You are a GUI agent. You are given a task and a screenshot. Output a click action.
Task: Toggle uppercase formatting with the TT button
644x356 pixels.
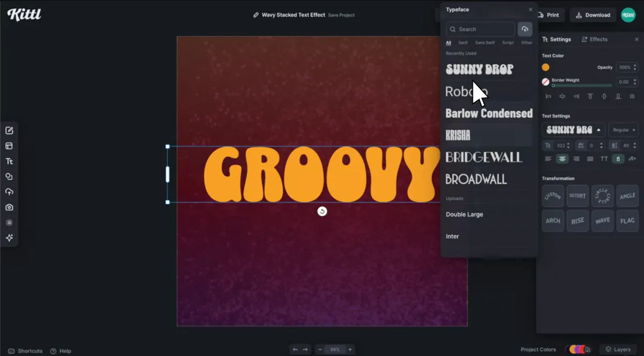point(604,159)
